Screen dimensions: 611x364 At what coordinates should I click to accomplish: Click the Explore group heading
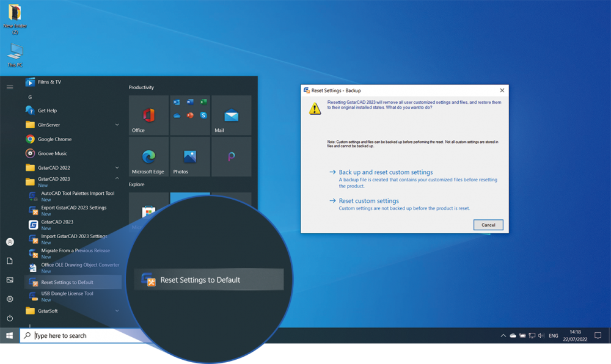pos(136,184)
